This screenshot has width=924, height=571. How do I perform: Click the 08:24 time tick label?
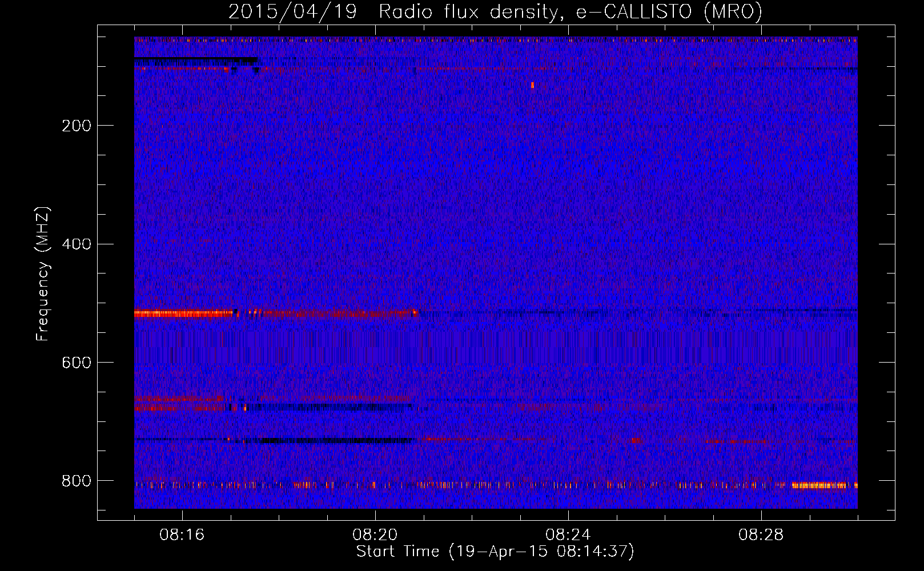tap(568, 535)
